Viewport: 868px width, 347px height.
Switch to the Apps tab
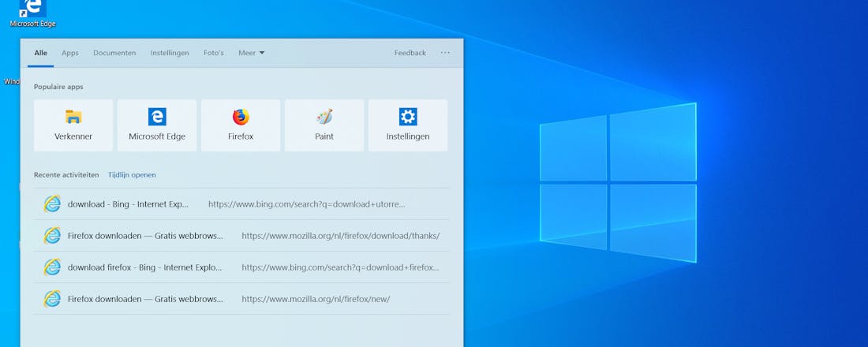(69, 53)
